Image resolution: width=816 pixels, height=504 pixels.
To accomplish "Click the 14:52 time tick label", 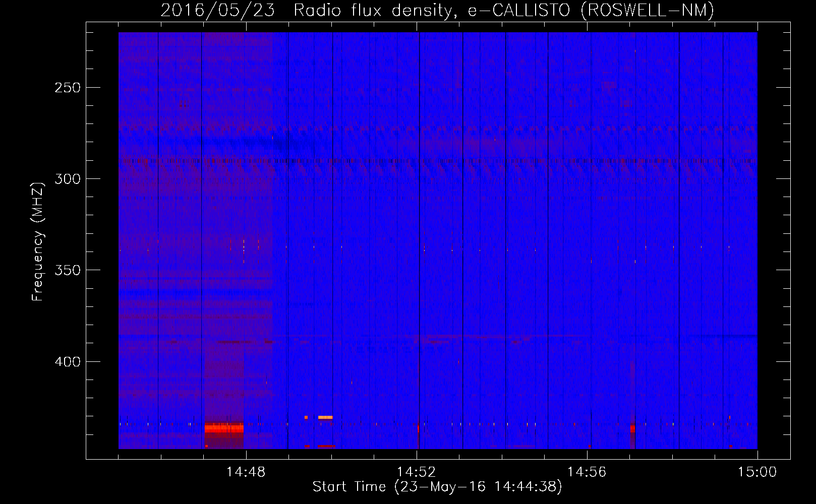I will pyautogui.click(x=416, y=472).
